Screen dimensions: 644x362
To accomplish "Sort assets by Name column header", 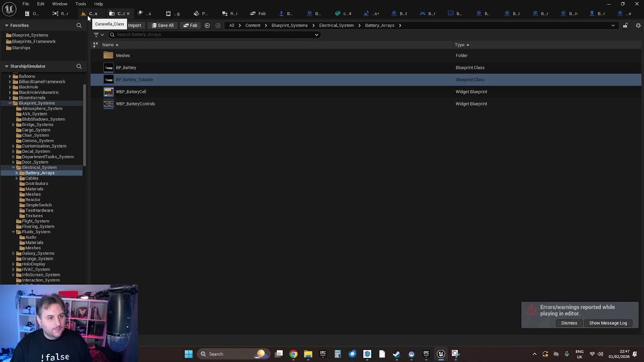I will coord(108,45).
